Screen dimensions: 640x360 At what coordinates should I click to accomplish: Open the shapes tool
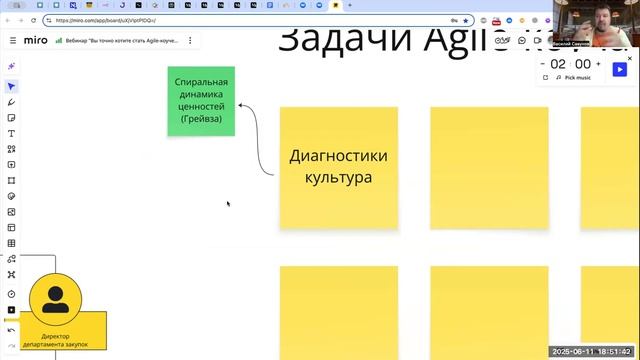[x=11, y=149]
